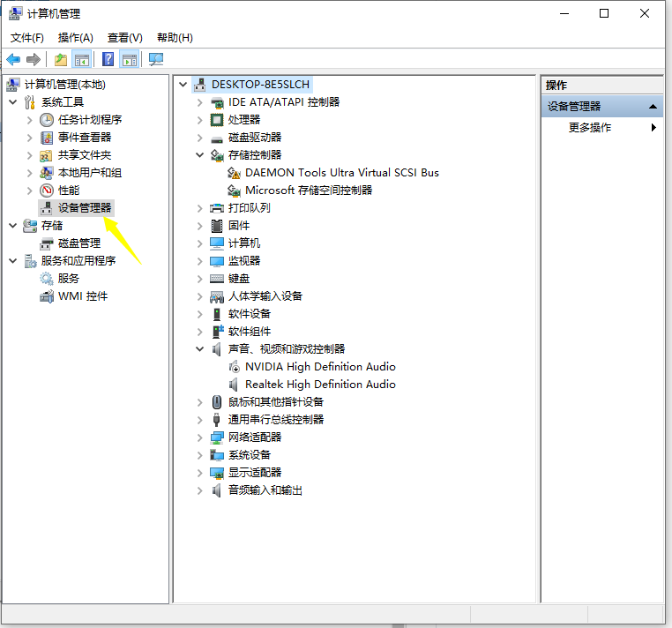
Task: Click 更多操作 in the actions pane
Action: 590,128
